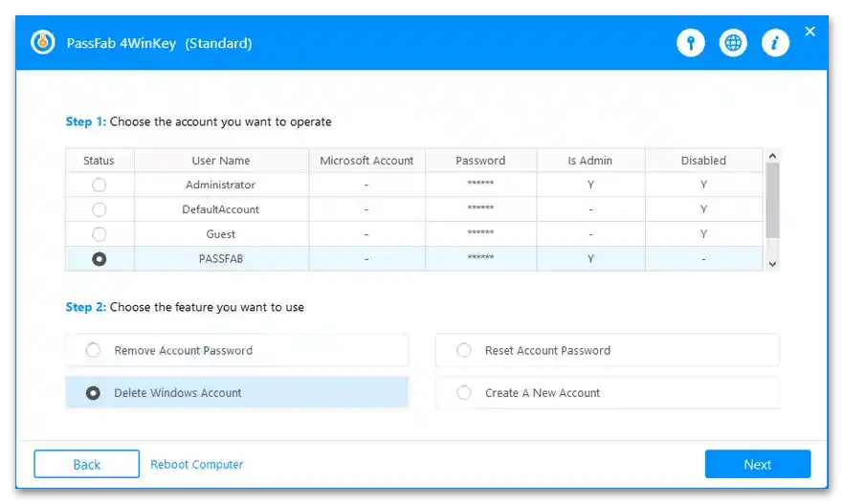Click the Microsoft Account column header
Image resolution: width=844 pixels, height=504 pixels.
pos(366,161)
